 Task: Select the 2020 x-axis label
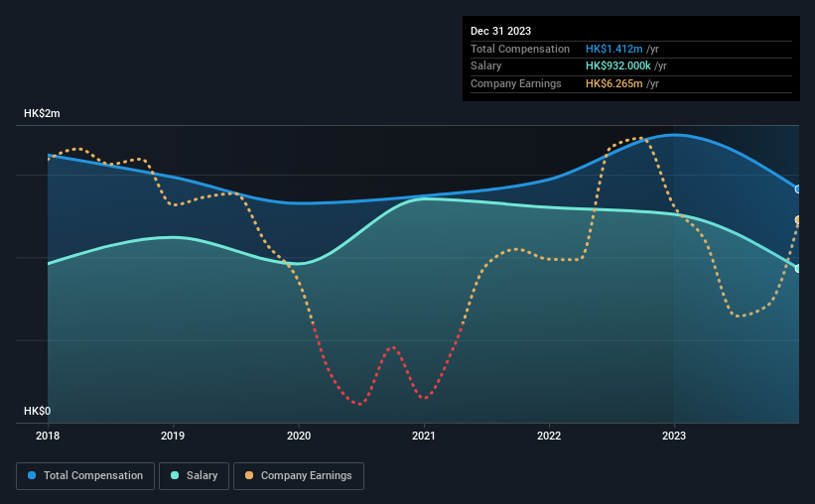pyautogui.click(x=299, y=436)
